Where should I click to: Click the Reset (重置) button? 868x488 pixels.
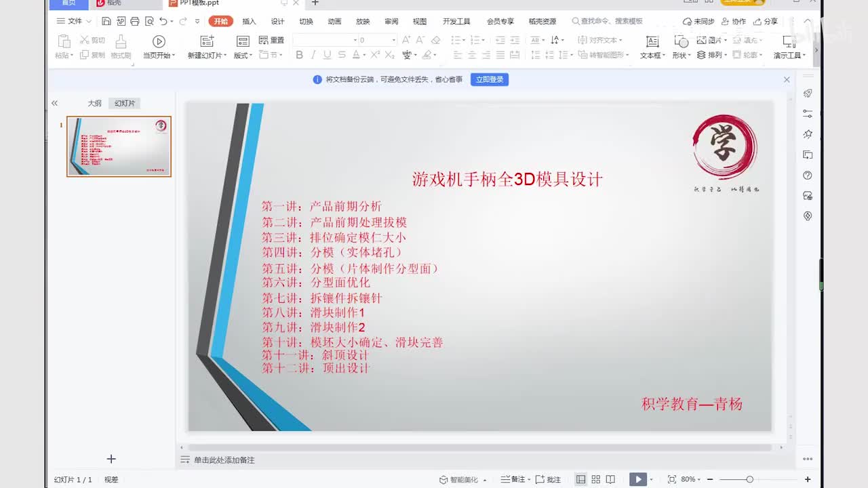pos(271,40)
